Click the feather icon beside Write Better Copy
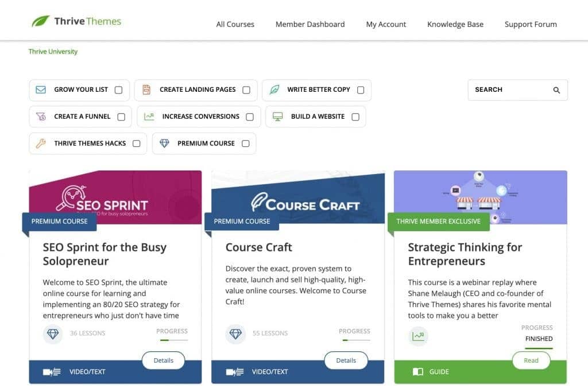This screenshot has width=588, height=392. tap(274, 90)
